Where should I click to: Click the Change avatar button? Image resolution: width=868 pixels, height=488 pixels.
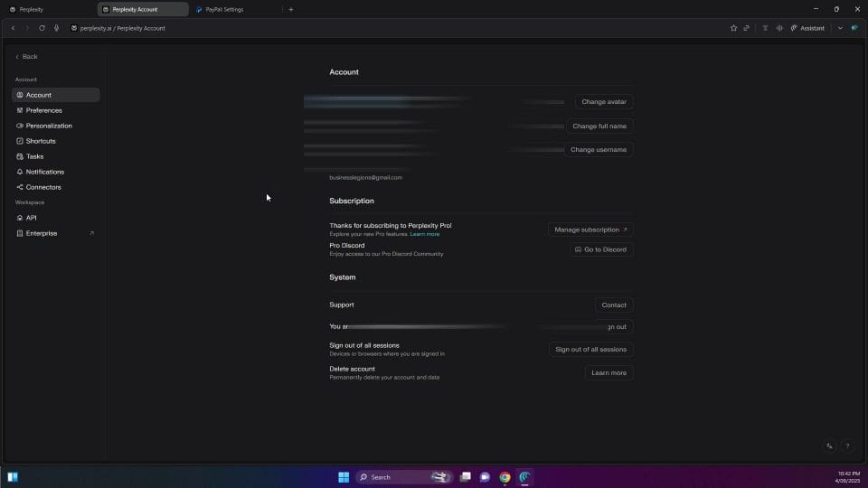point(603,102)
